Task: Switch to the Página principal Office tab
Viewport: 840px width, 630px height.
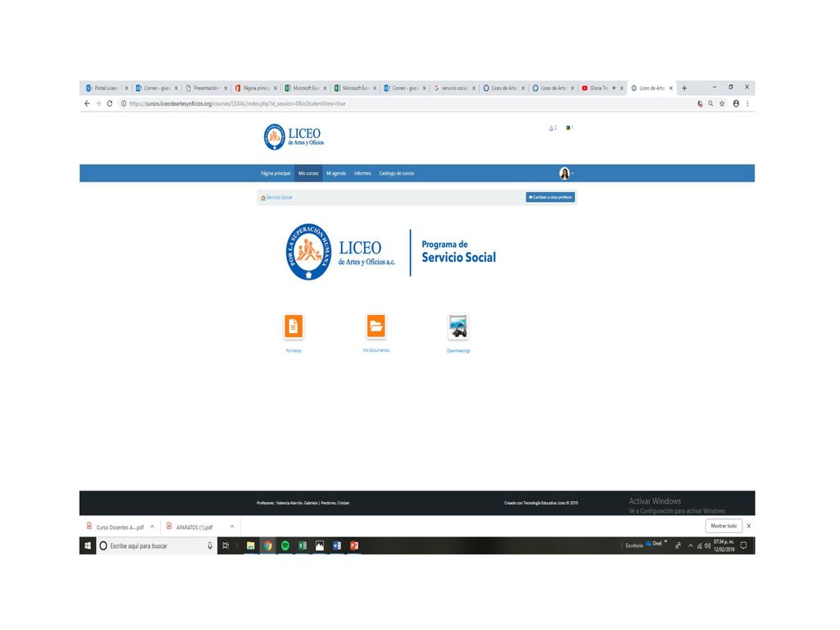Action: (x=256, y=88)
